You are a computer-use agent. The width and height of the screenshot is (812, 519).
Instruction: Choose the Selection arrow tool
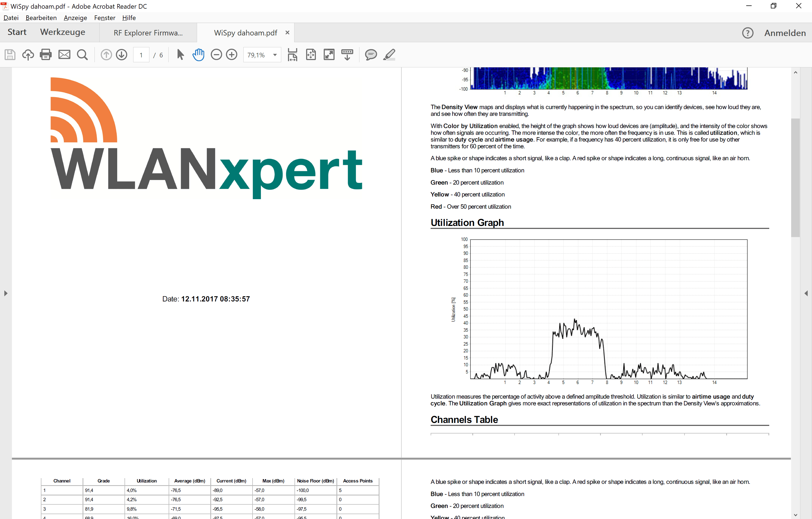(x=181, y=55)
